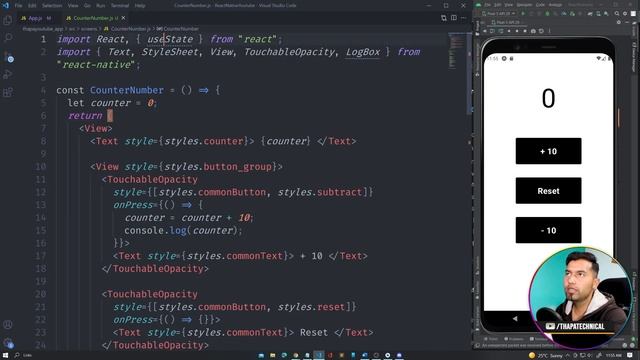Click 'let counter = 0' declaration
The height and width of the screenshot is (360, 640).
[x=112, y=103]
